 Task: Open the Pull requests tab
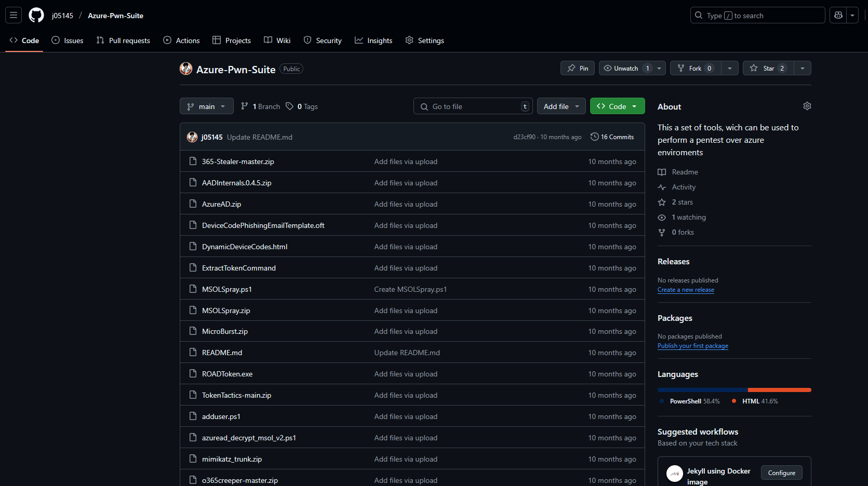point(123,40)
